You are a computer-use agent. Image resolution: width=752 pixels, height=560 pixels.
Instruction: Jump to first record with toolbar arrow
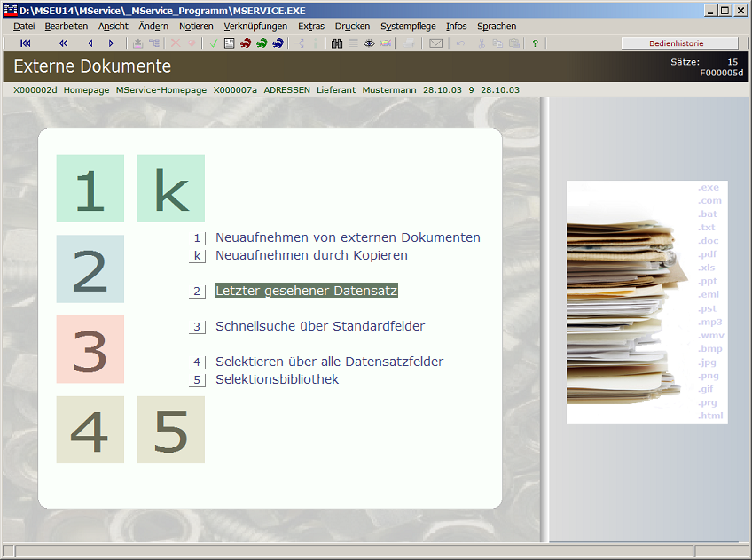(x=26, y=43)
